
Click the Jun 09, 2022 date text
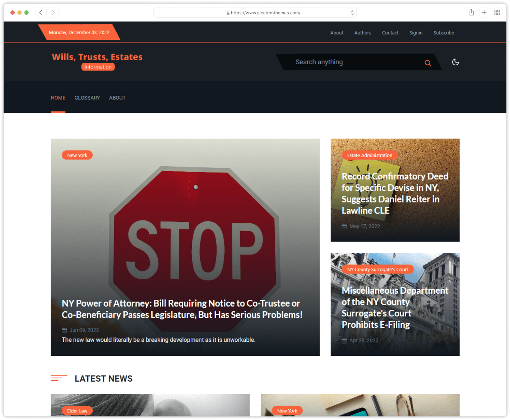pyautogui.click(x=84, y=330)
